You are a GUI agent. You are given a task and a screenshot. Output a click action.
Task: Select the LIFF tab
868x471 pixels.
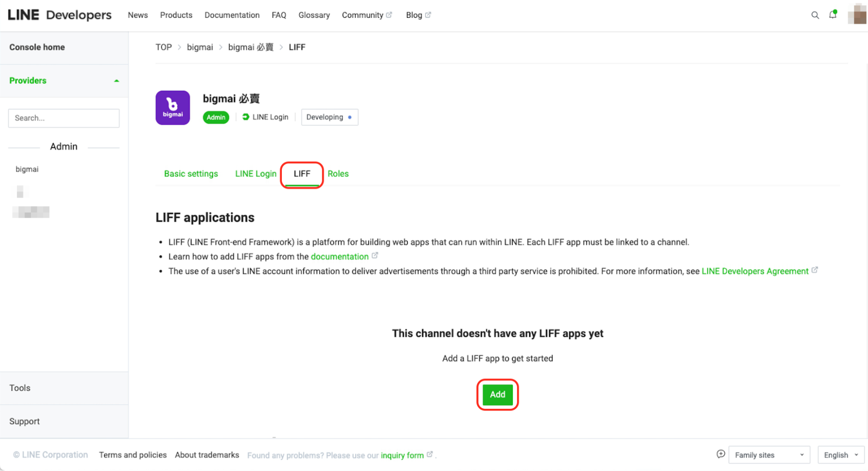[x=302, y=174]
